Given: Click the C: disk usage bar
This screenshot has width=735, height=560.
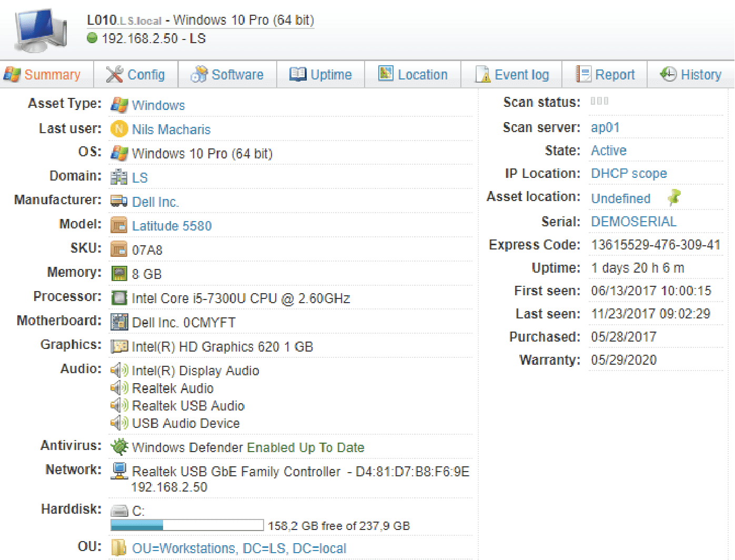Looking at the screenshot, I should pyautogui.click(x=187, y=525).
